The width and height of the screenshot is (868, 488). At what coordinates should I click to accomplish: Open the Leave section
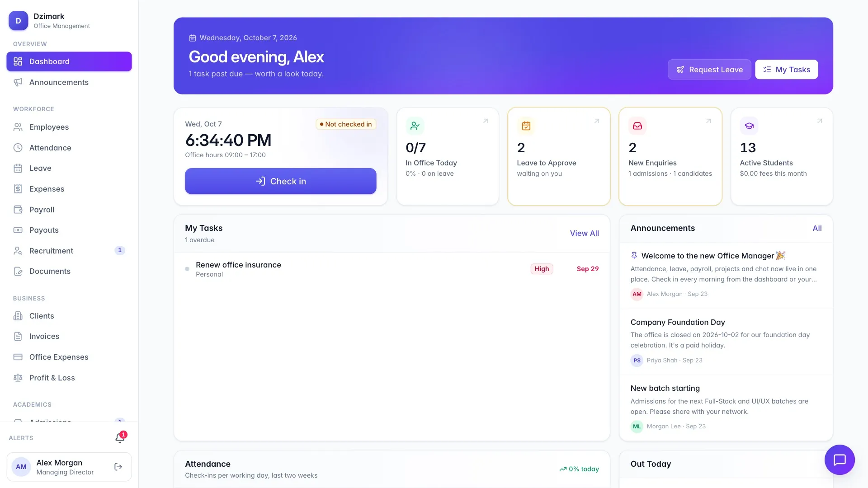[x=69, y=168]
